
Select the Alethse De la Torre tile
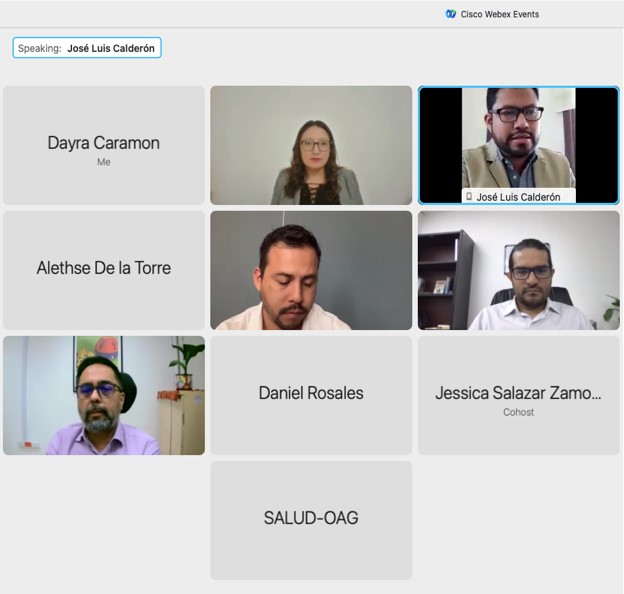pyautogui.click(x=104, y=270)
